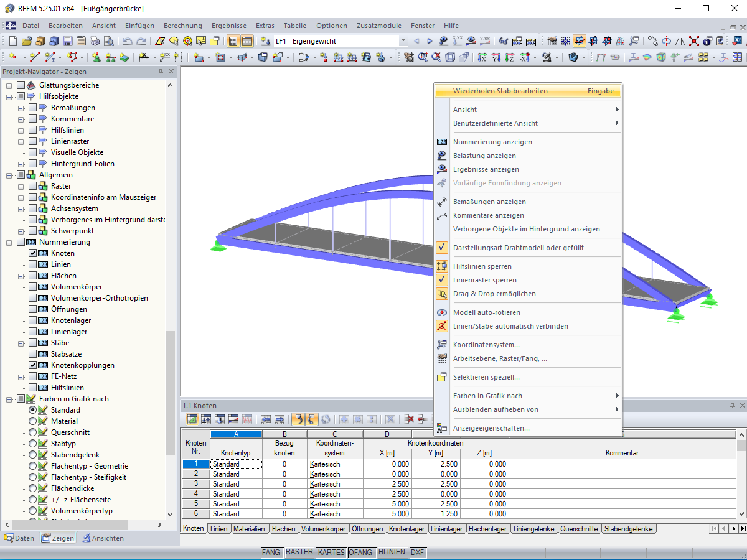Toggle the DXF status bar button
747x560 pixels.
417,552
